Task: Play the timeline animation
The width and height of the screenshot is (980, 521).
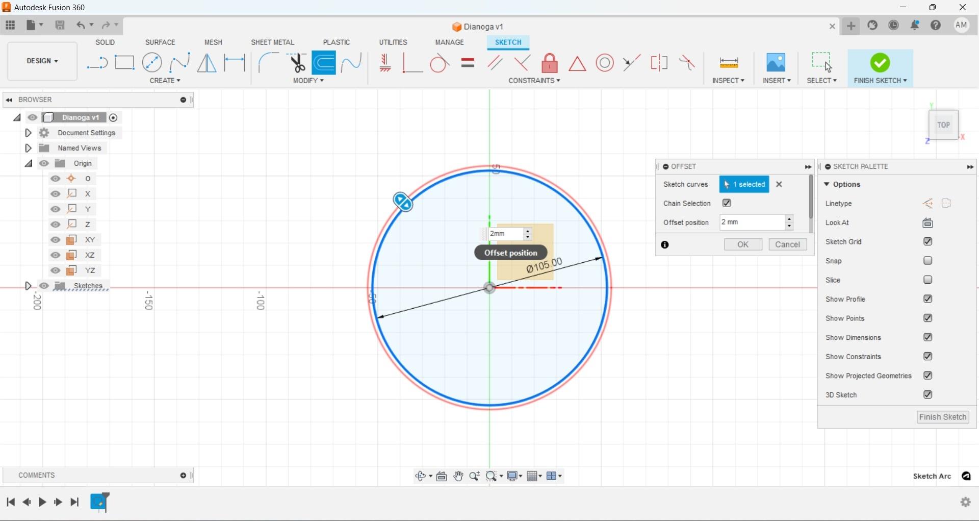Action: click(42, 502)
